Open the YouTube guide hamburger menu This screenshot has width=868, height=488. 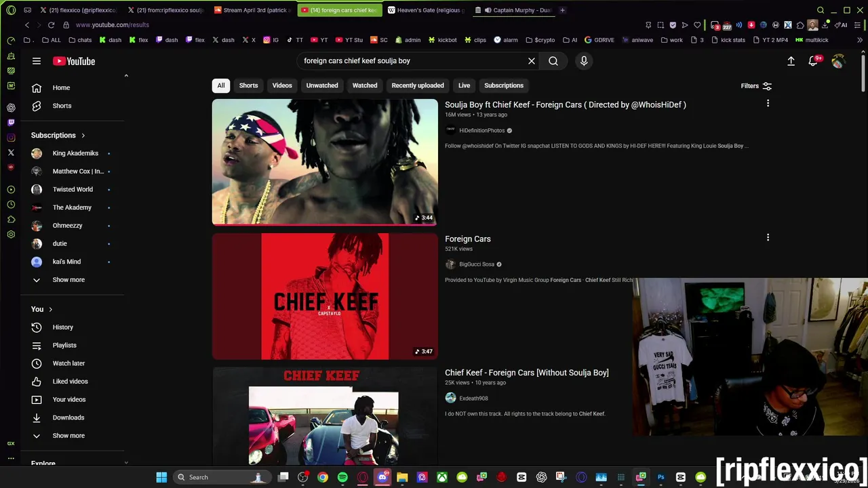pyautogui.click(x=37, y=61)
